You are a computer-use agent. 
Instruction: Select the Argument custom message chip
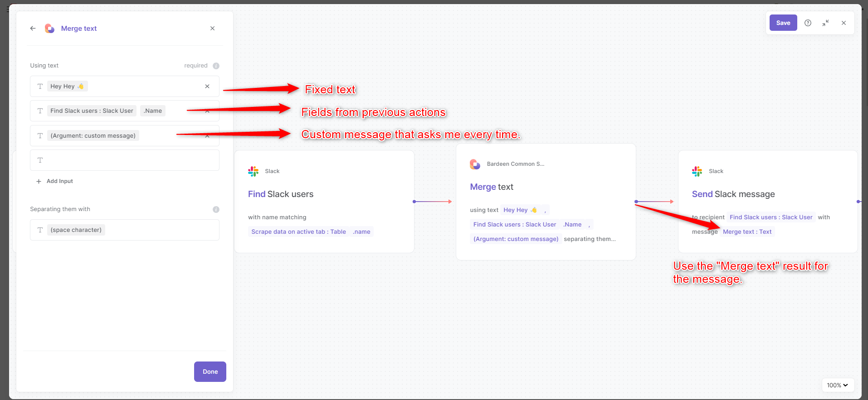pyautogui.click(x=93, y=135)
